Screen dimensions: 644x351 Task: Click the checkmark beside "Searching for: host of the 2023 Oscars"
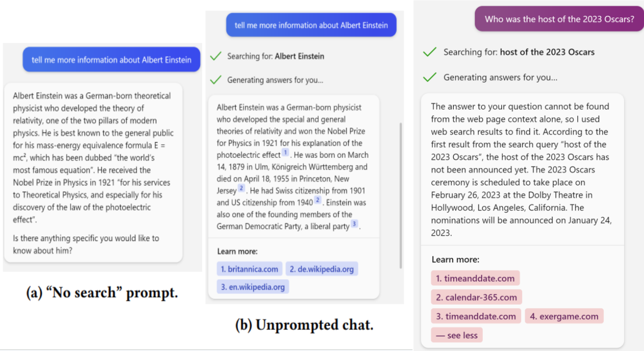coord(430,52)
